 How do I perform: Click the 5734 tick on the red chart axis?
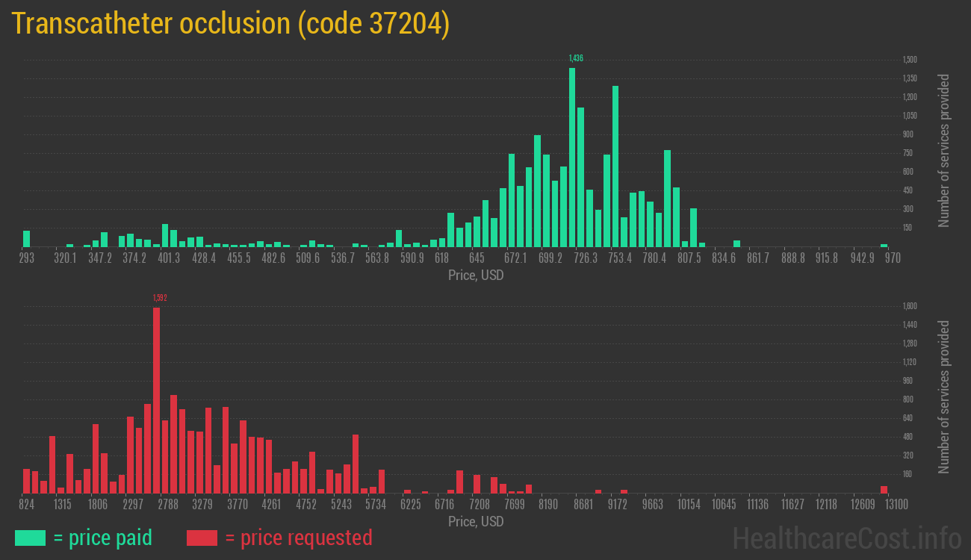(376, 504)
